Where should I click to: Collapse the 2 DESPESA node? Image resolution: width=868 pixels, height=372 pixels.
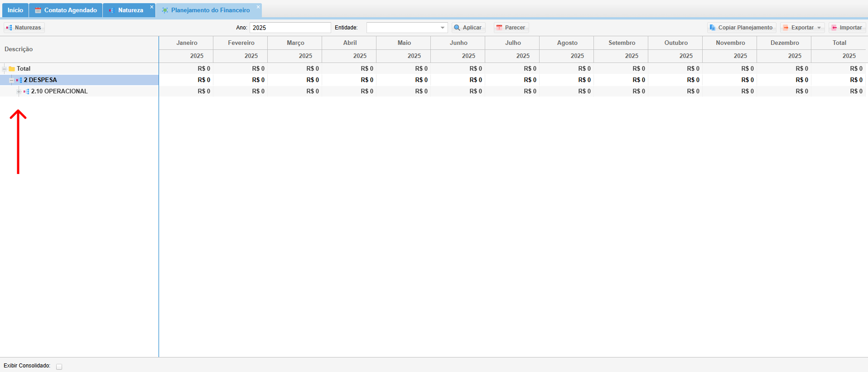(x=12, y=80)
